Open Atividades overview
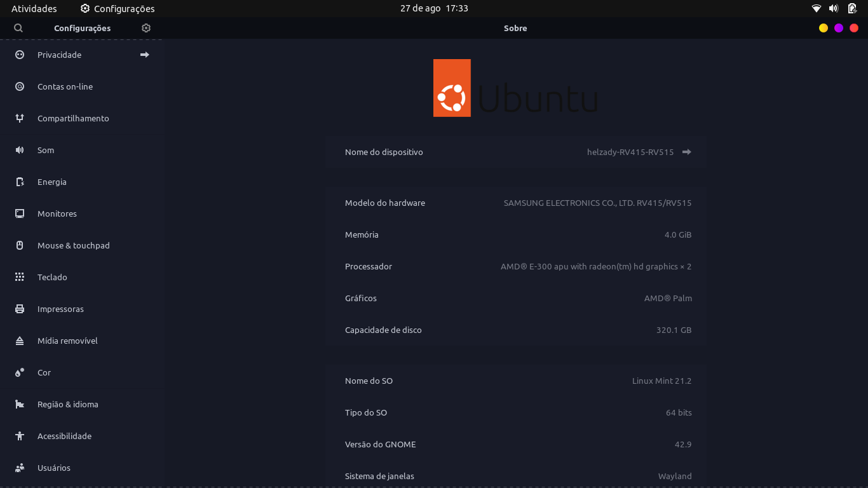 point(34,9)
